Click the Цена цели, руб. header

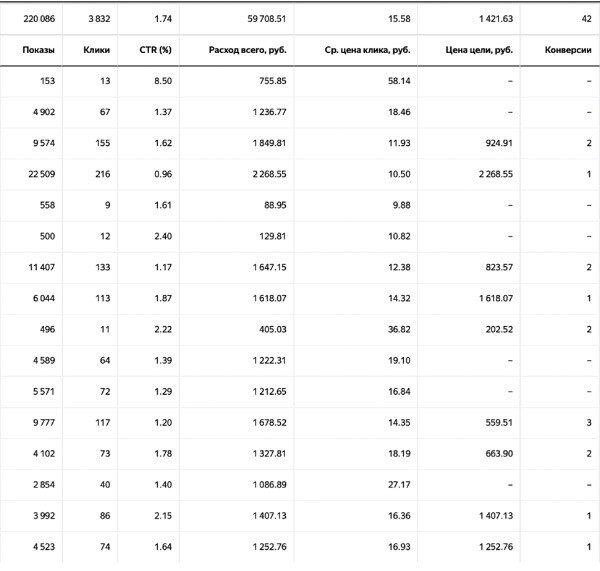pyautogui.click(x=479, y=50)
